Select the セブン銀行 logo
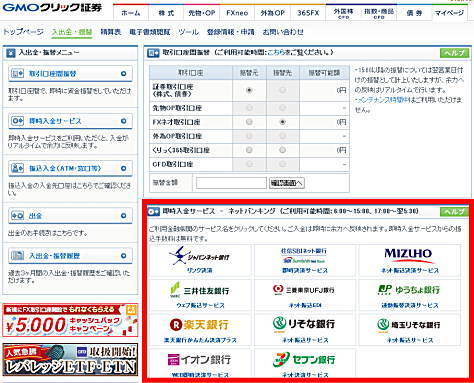This screenshot has height=383, width=474. (x=304, y=359)
